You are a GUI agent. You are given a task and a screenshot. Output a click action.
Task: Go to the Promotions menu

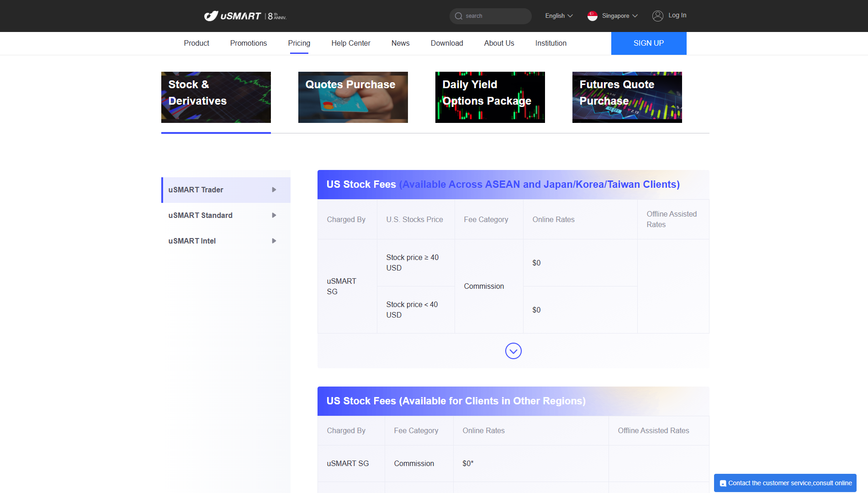(248, 43)
